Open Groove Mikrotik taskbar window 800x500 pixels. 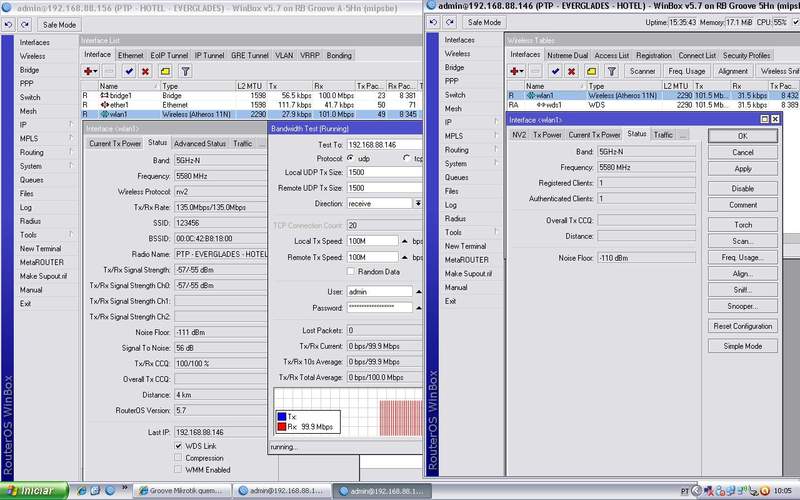coord(183,491)
